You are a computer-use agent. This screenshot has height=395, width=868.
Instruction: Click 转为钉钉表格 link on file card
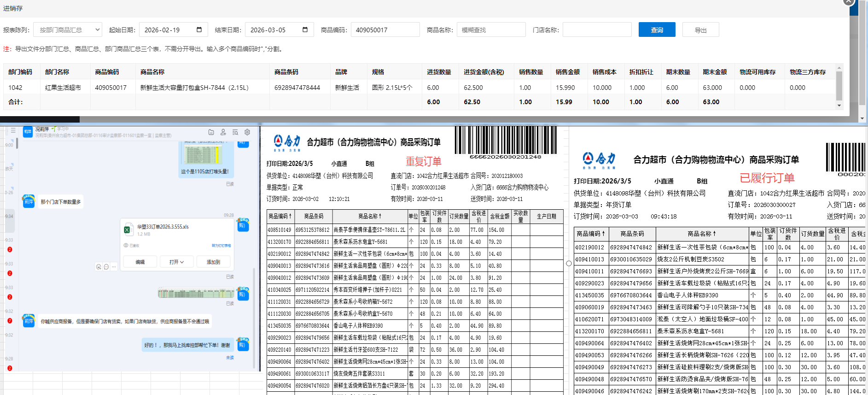click(221, 246)
